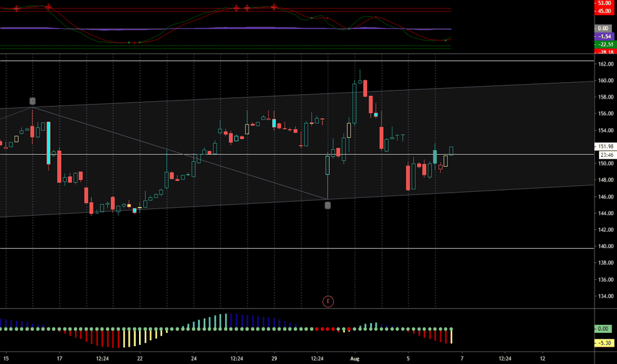Click the 12 date label on time axis
The width and height of the screenshot is (617, 364).
coord(543,359)
